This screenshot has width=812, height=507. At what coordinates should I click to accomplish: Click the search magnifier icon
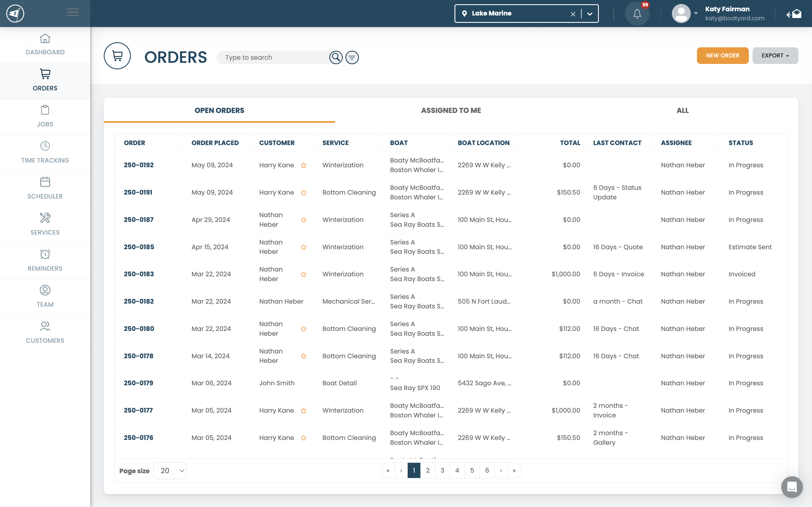point(336,57)
